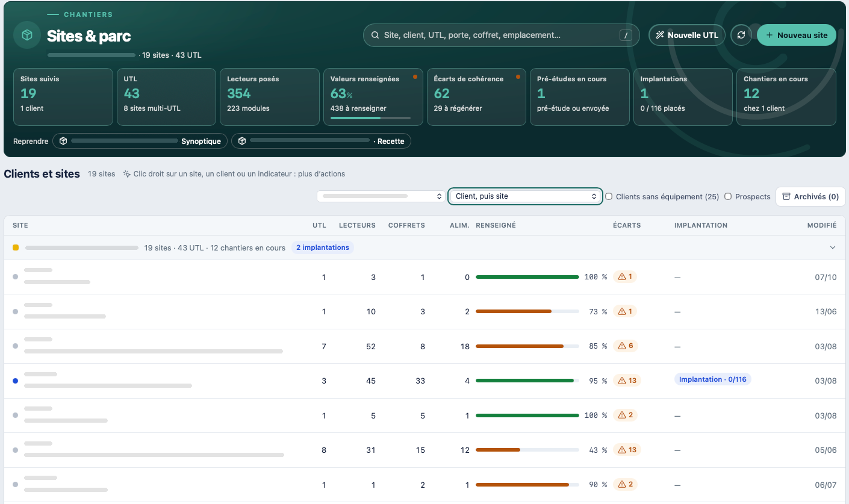Focus the site/client search field
Screen dimensions: 849x504
click(501, 35)
